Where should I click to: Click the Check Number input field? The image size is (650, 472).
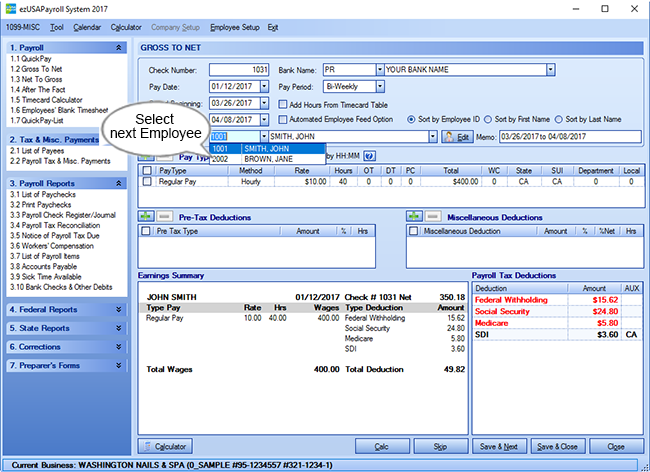click(237, 70)
